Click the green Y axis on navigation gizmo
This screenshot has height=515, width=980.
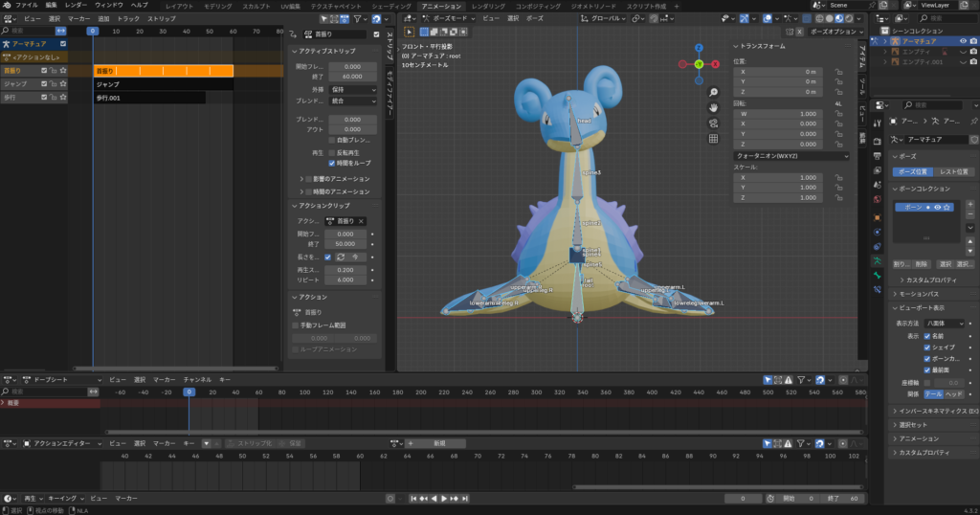point(700,64)
